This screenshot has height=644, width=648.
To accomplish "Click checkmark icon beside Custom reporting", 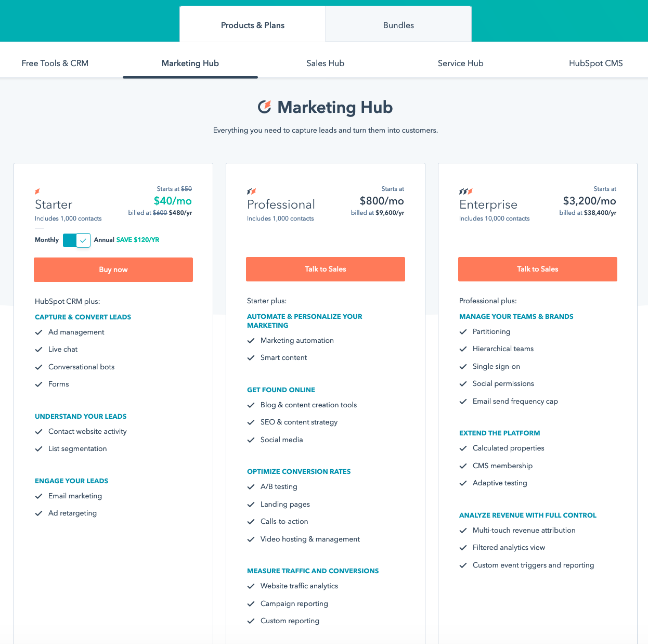I will (251, 621).
